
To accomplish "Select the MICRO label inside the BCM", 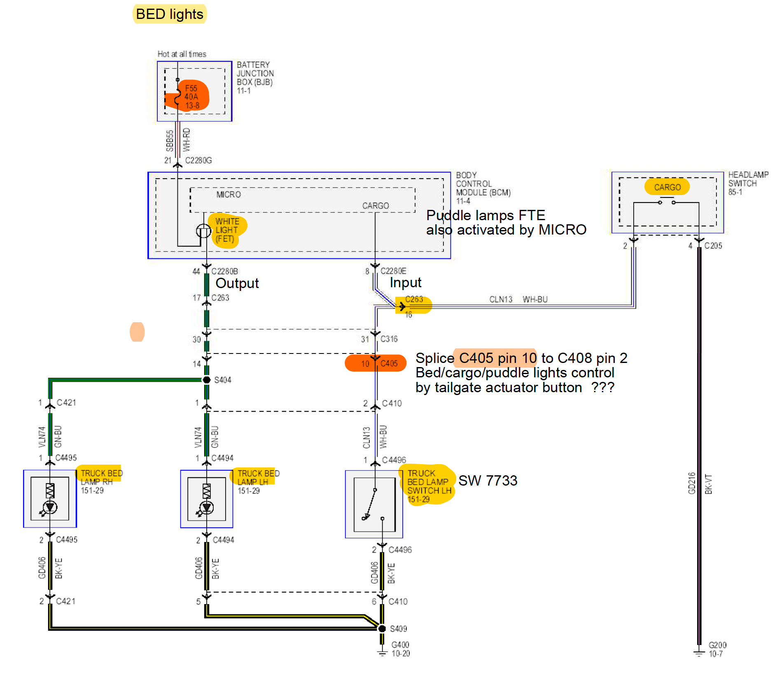I will pyautogui.click(x=229, y=194).
